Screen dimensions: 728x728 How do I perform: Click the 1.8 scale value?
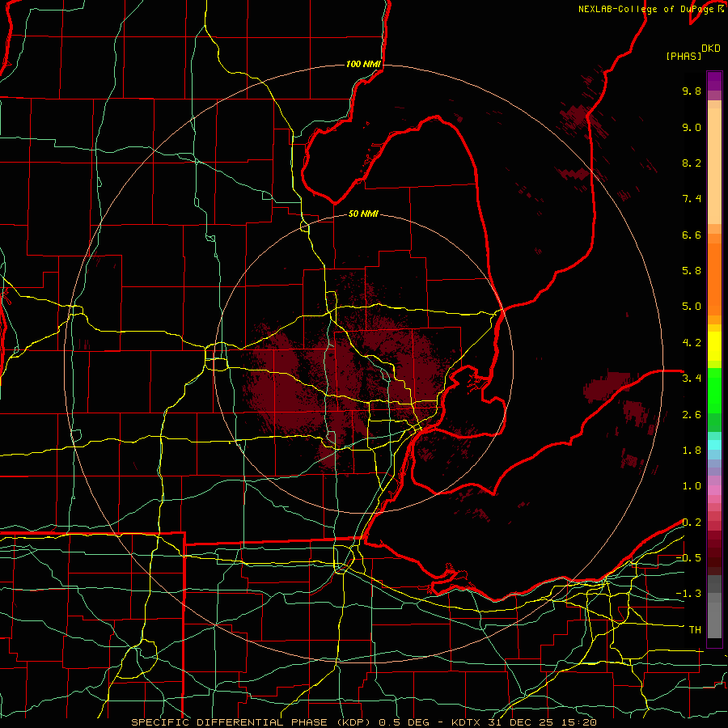pos(692,451)
